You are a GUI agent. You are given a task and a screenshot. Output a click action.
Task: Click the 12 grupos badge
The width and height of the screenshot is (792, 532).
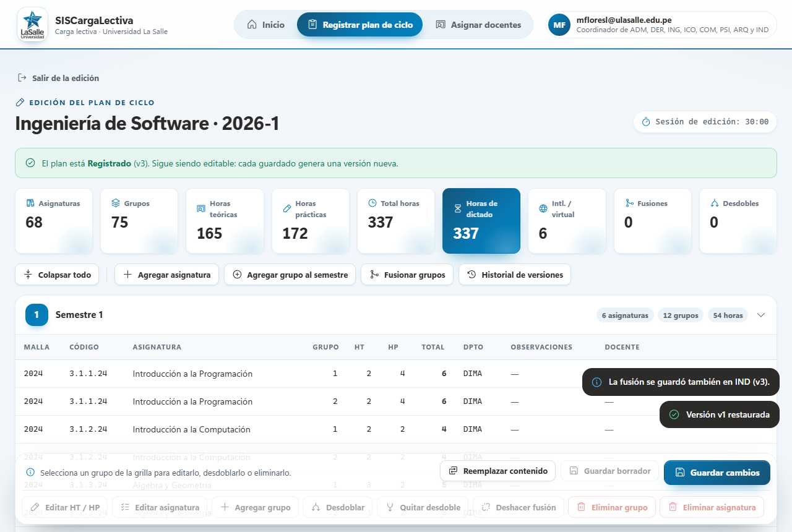pos(681,315)
